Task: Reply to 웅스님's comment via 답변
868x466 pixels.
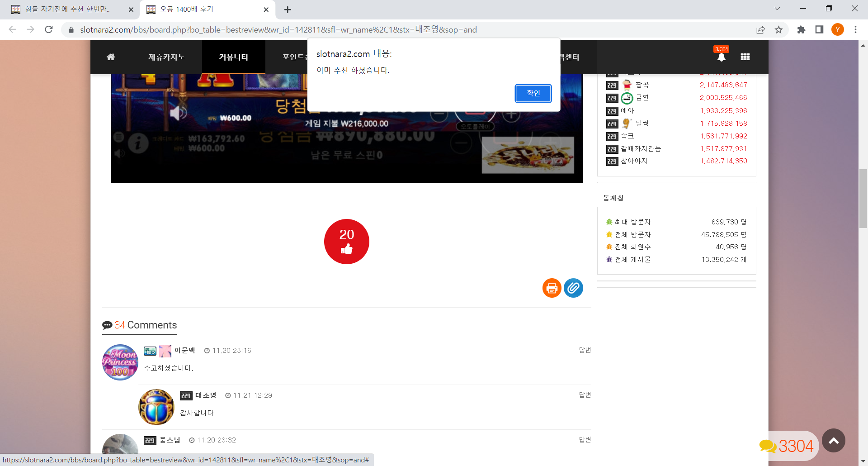Action: [585, 439]
